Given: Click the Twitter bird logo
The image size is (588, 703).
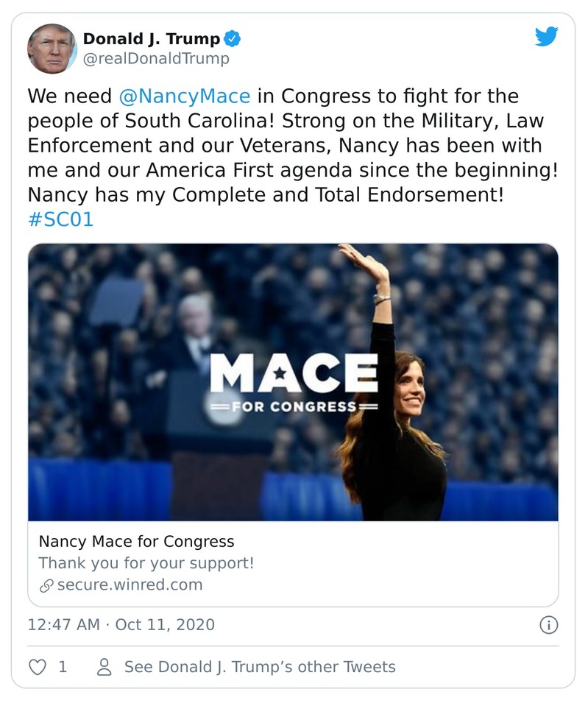Looking at the screenshot, I should click(546, 37).
